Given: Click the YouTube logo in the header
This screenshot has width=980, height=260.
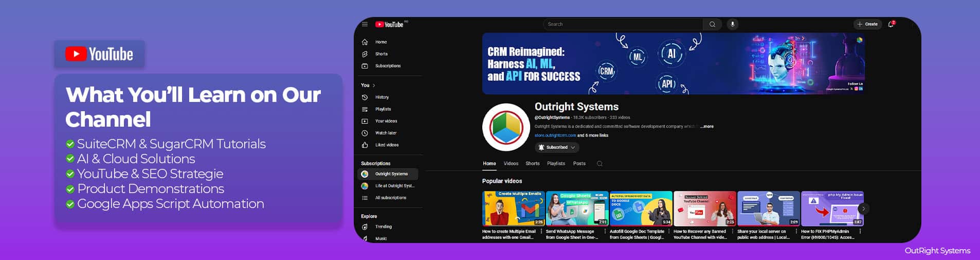Looking at the screenshot, I should tap(390, 24).
